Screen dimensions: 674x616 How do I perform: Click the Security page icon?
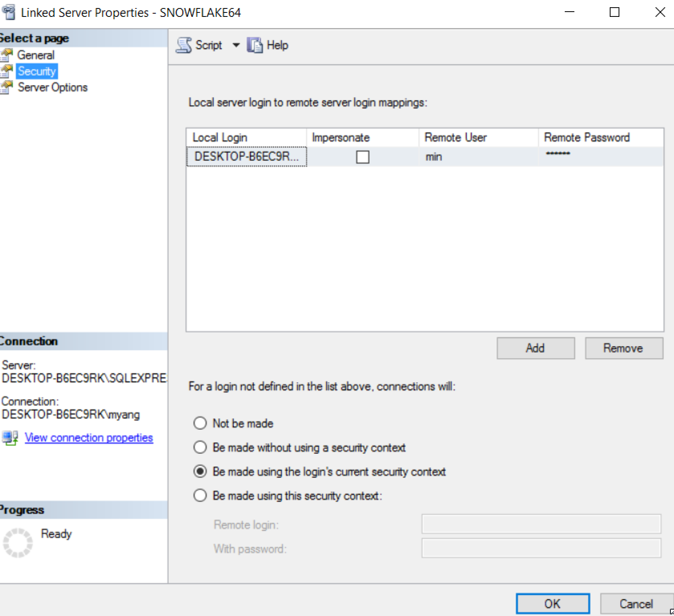tap(6, 71)
